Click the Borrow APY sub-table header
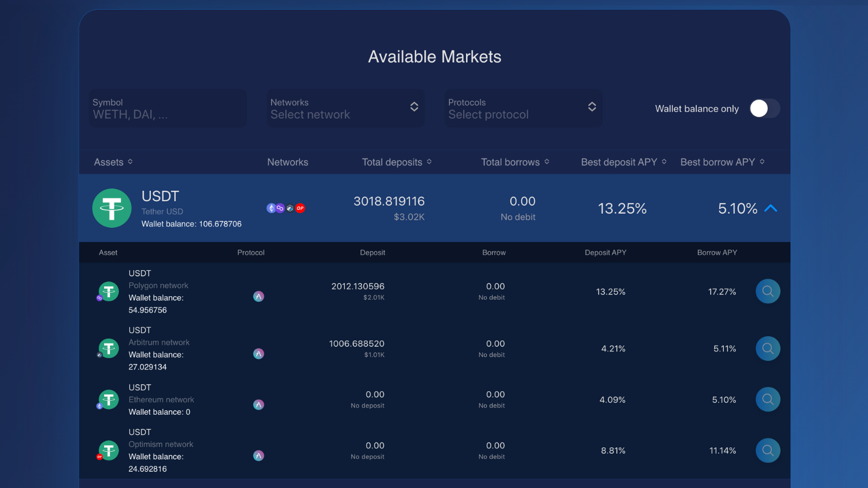The width and height of the screenshot is (868, 488). (717, 253)
